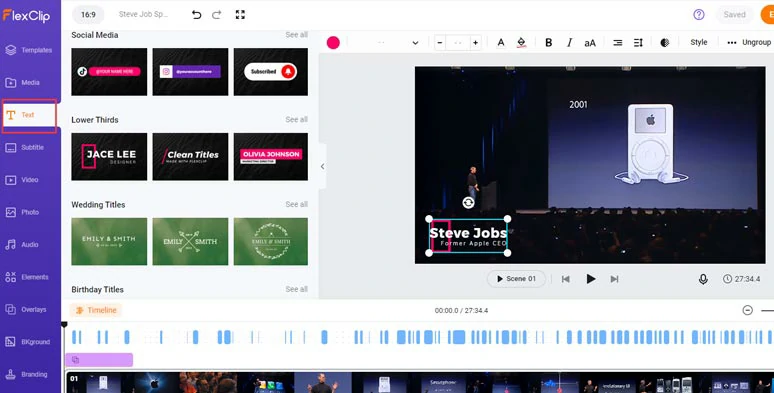
Task: Switch to the Subtitle sidebar tab
Action: (30, 148)
